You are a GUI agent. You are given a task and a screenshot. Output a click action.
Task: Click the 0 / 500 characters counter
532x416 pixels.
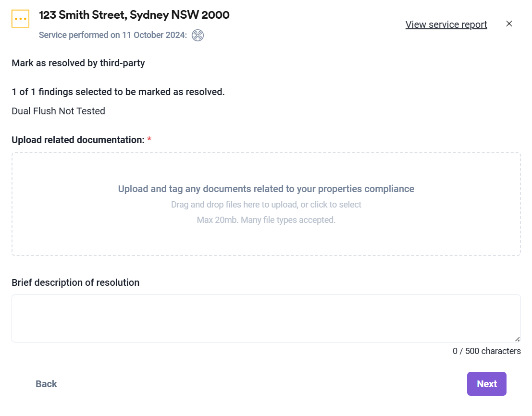click(486, 351)
